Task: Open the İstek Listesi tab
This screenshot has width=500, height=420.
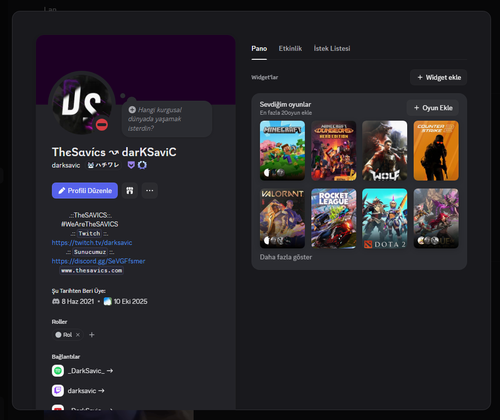Action: coord(332,49)
